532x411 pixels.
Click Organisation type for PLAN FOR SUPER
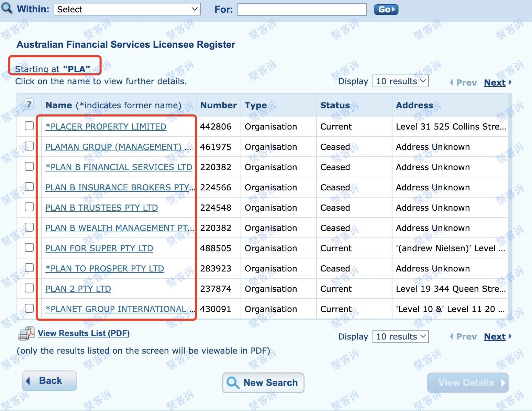tap(271, 248)
